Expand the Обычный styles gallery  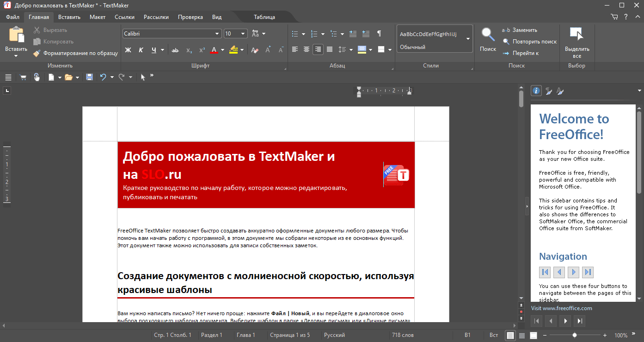point(468,39)
